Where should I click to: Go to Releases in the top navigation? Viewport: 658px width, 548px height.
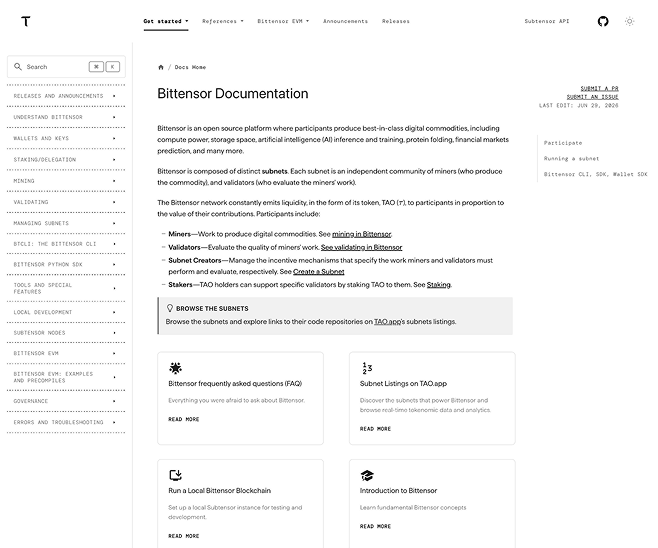point(396,21)
